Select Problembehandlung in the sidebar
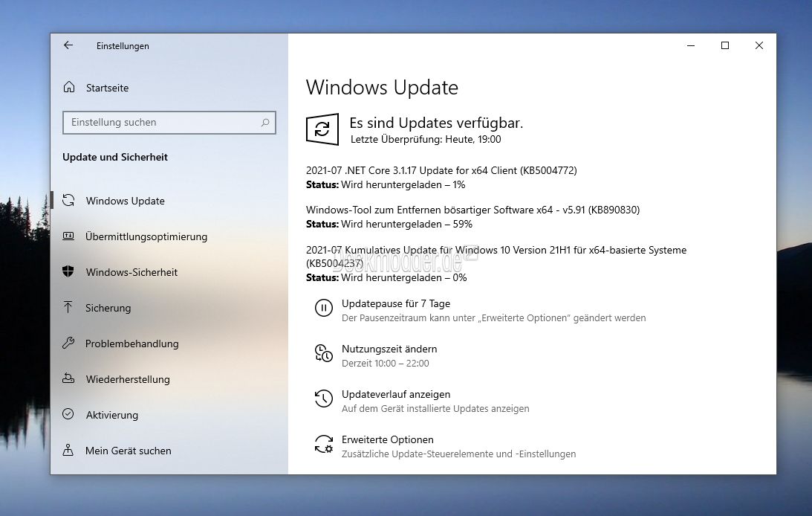Viewport: 812px width, 516px height. pos(132,344)
